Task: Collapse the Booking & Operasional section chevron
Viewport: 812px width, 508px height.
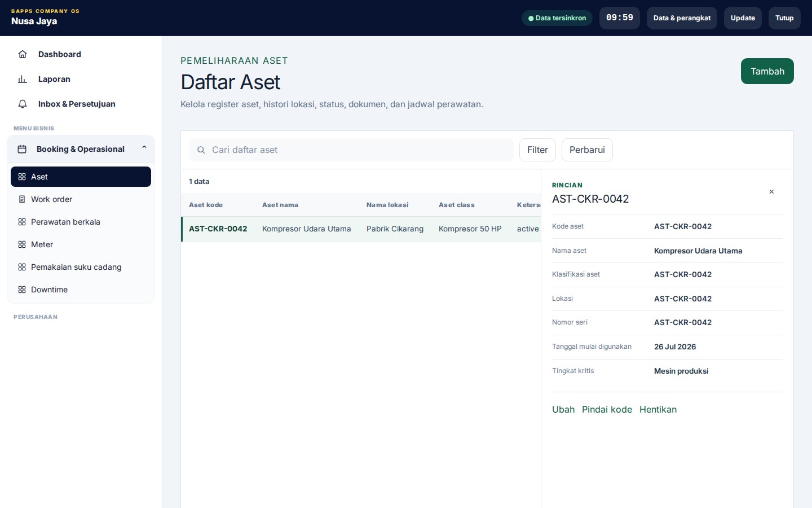Action: pyautogui.click(x=144, y=148)
